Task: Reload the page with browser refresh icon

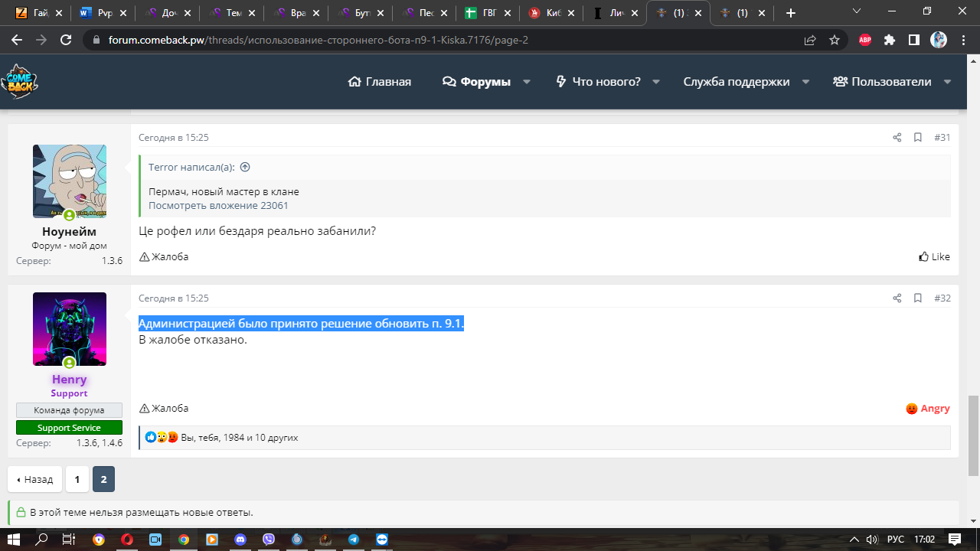Action: 66,40
